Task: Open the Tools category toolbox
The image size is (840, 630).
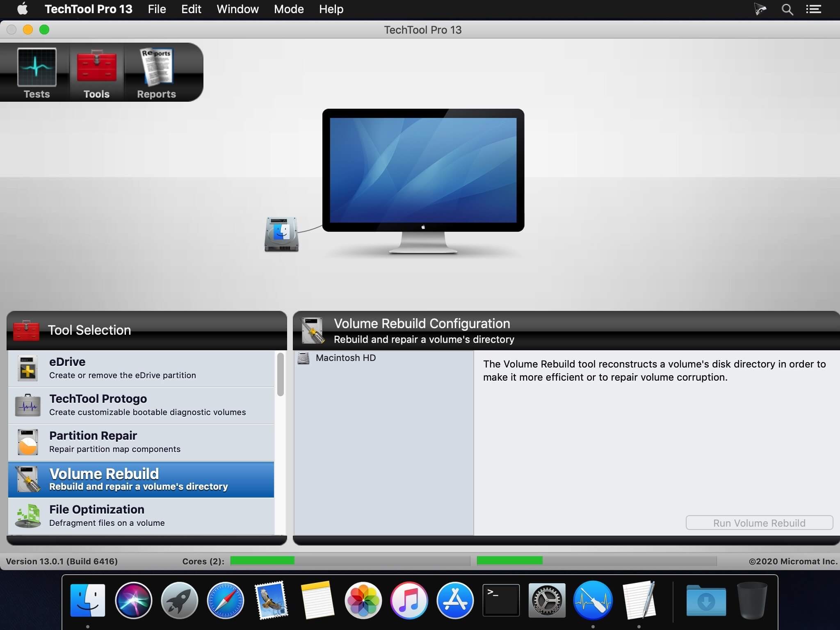Action: tap(96, 73)
